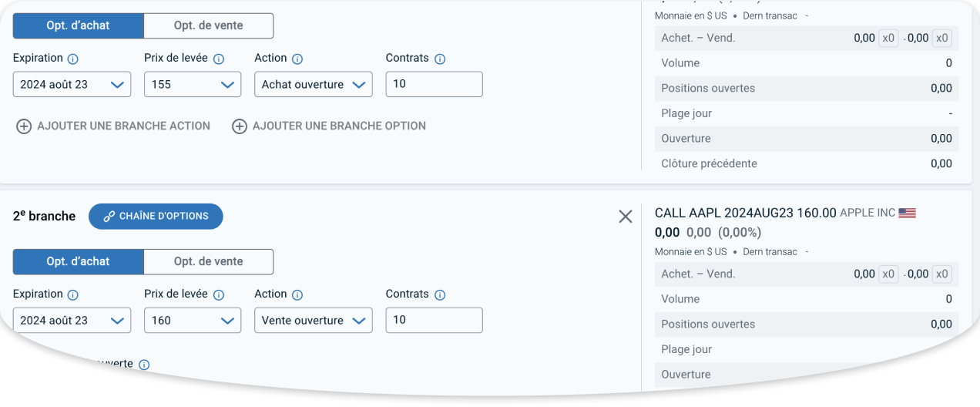Click info icon next to 2e branche Contrats
980x407 pixels.
pyautogui.click(x=440, y=294)
